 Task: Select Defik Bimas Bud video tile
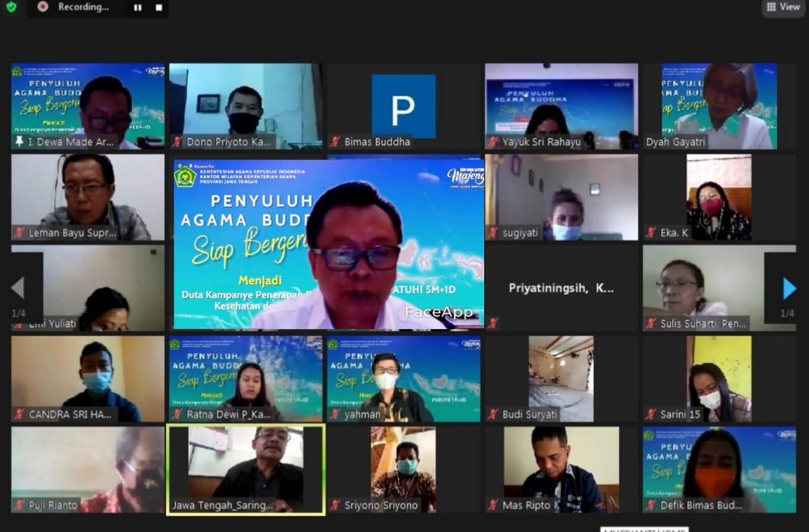[x=720, y=469]
